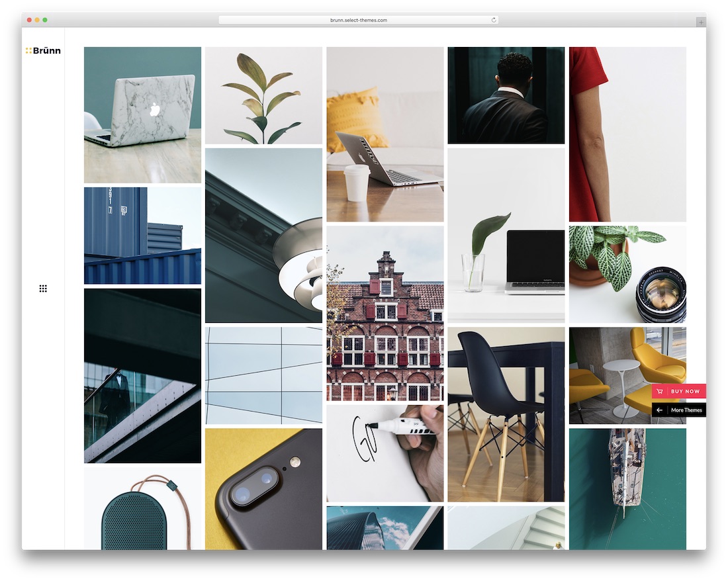Select the green plant branch image
Image resolution: width=728 pixels, height=581 pixels.
(263, 95)
